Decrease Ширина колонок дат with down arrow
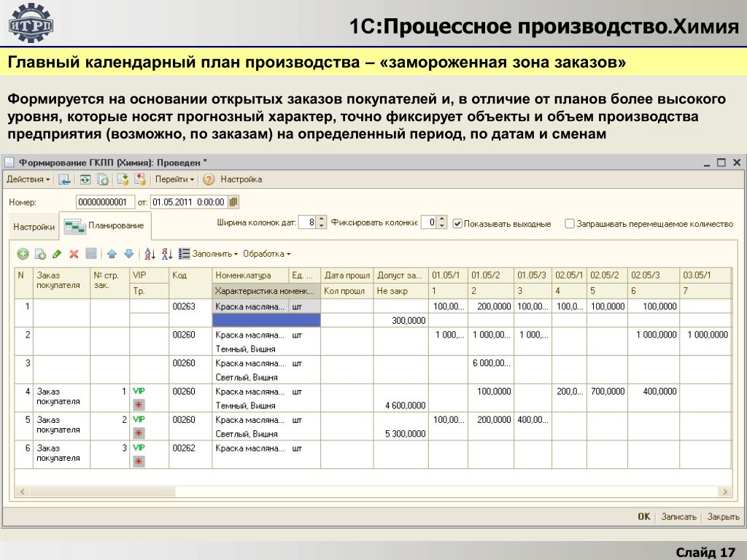This screenshot has width=747, height=560. coord(322,225)
